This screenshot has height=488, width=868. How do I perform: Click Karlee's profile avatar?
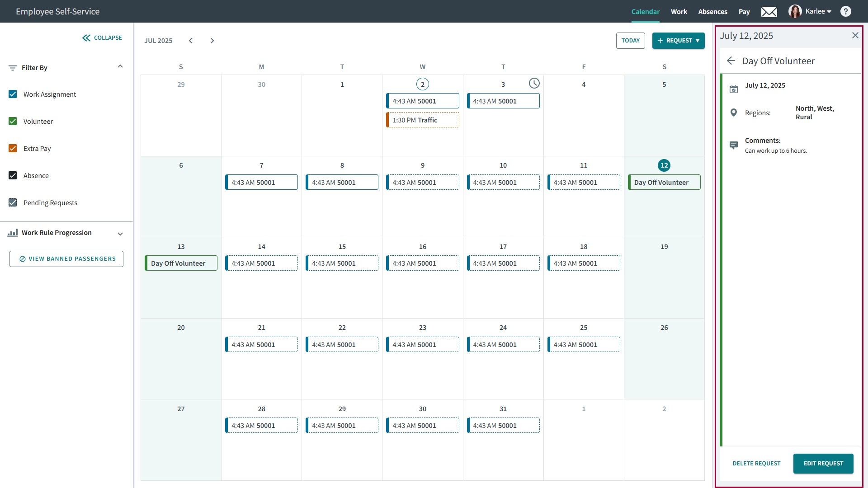pyautogui.click(x=795, y=12)
